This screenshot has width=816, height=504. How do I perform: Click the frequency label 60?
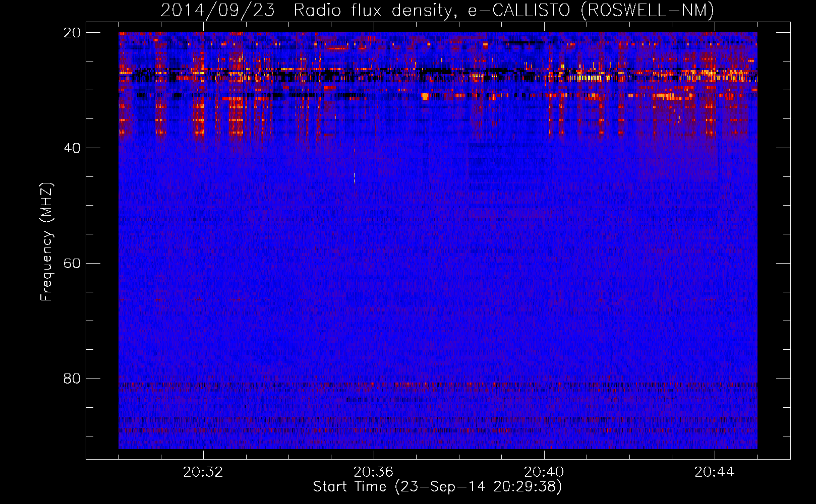click(x=72, y=263)
